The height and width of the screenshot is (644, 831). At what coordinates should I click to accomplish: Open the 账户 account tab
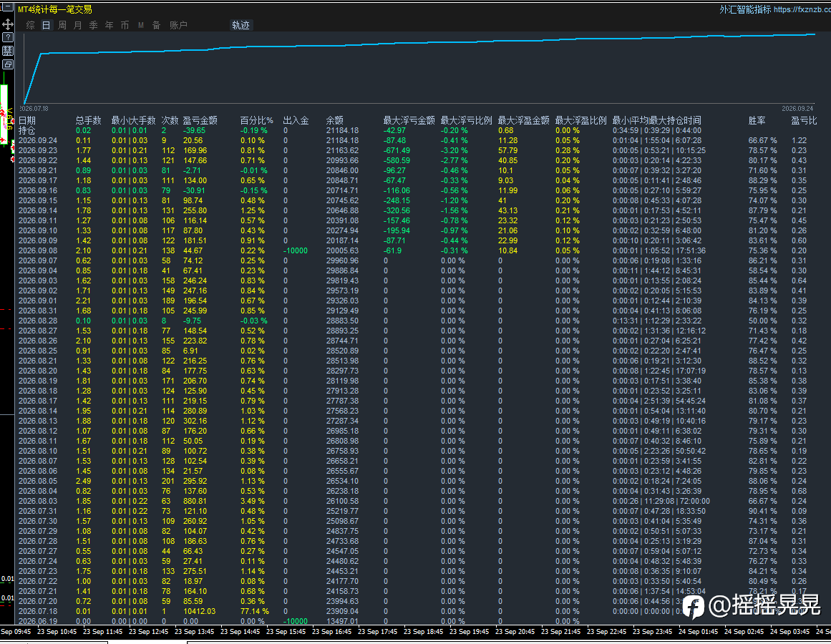click(179, 25)
